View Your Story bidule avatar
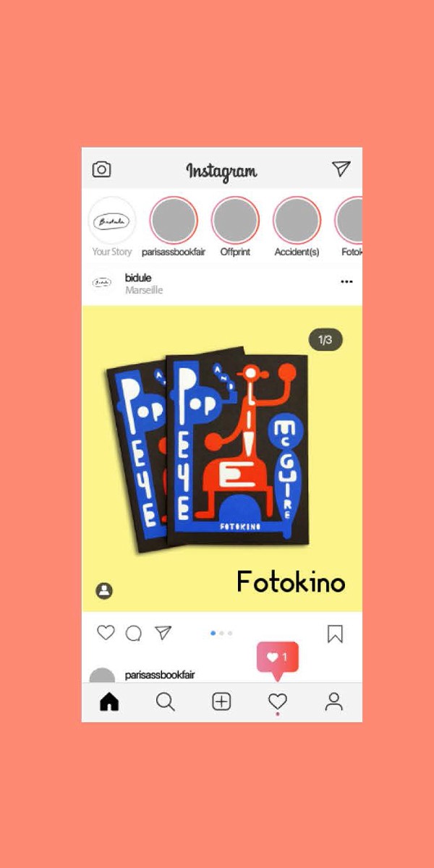Screen dimensions: 434x868 112,220
